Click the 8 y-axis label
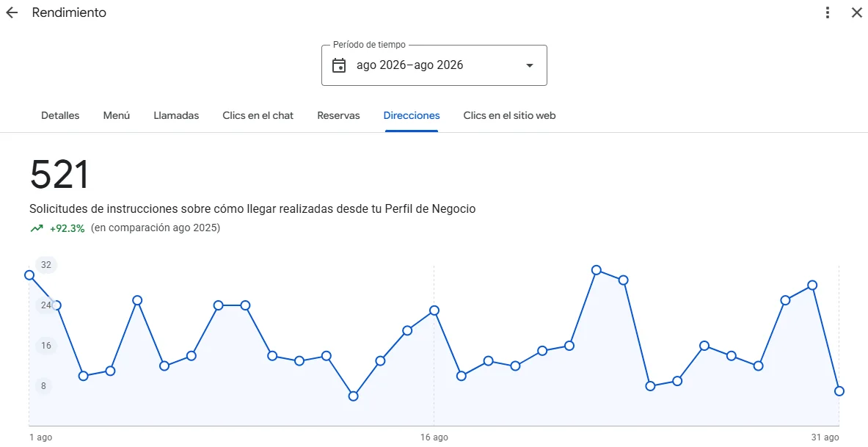Image resolution: width=868 pixels, height=447 pixels. [x=44, y=386]
